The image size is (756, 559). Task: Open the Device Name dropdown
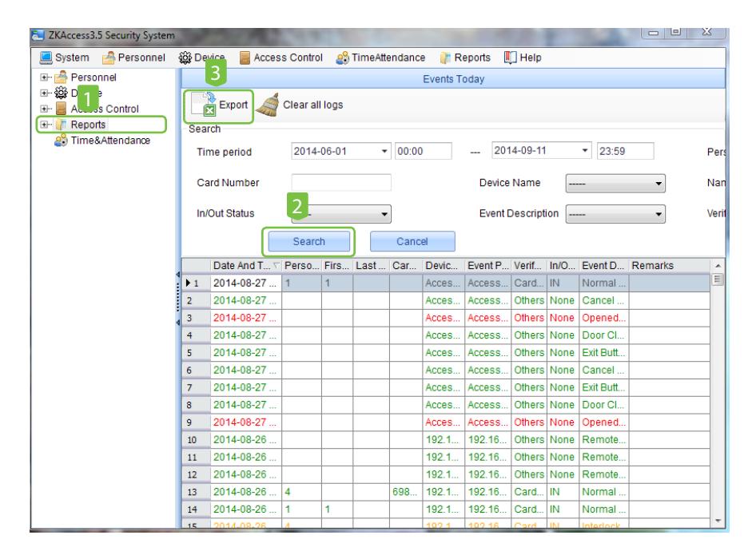coord(615,184)
